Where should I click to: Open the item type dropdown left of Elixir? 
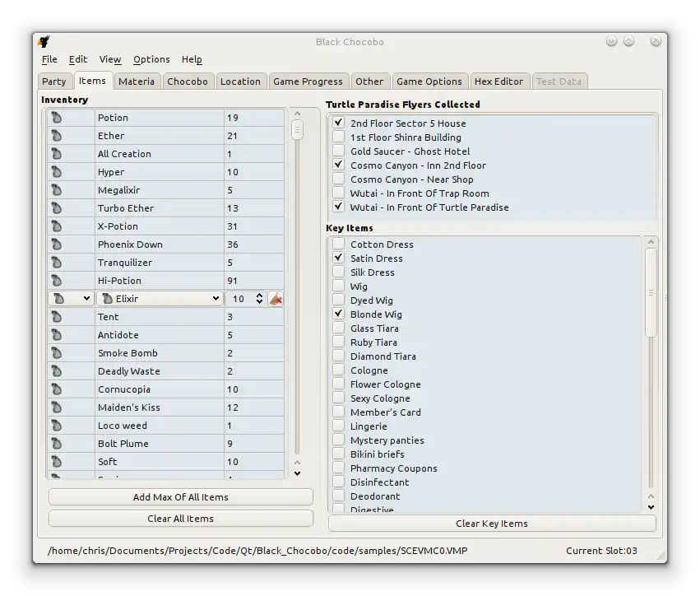click(71, 299)
